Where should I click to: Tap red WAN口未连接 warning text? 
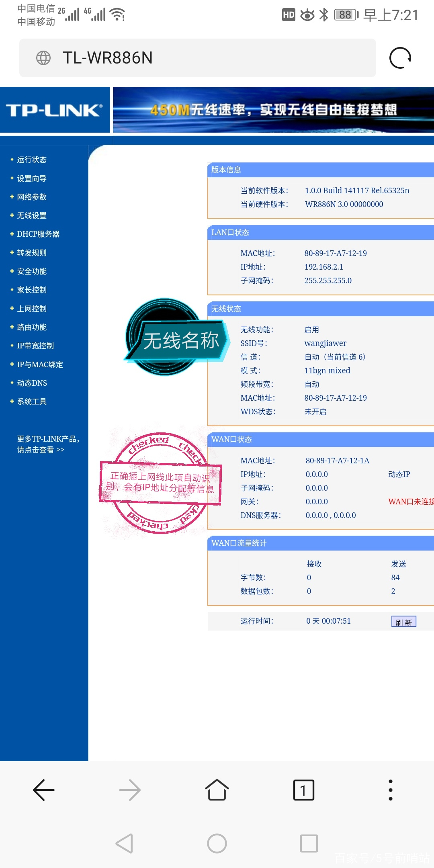pos(411,502)
